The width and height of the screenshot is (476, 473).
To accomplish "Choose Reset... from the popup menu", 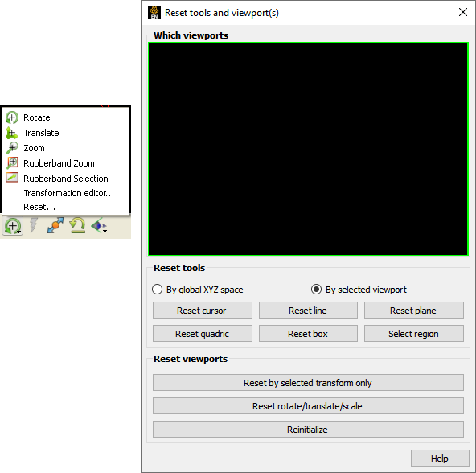I will (39, 208).
